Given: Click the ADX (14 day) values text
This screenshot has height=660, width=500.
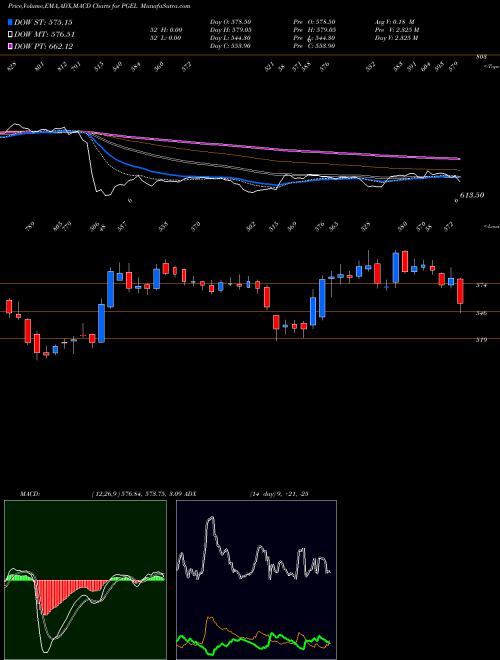Looking at the screenshot, I should [279, 493].
